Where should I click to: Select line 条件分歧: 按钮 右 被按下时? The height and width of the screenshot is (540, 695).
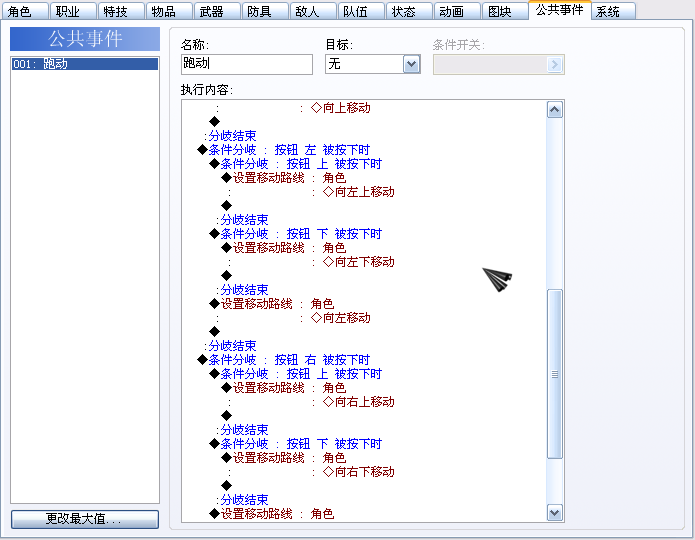pos(284,360)
